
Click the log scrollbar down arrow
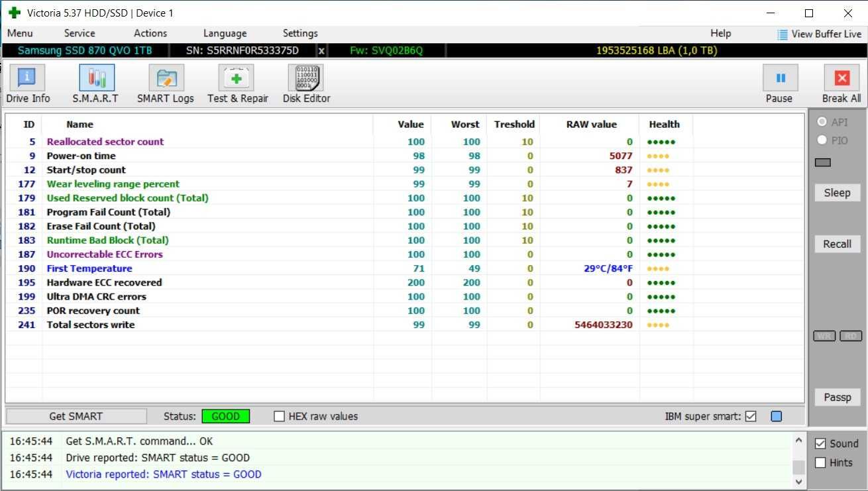799,482
